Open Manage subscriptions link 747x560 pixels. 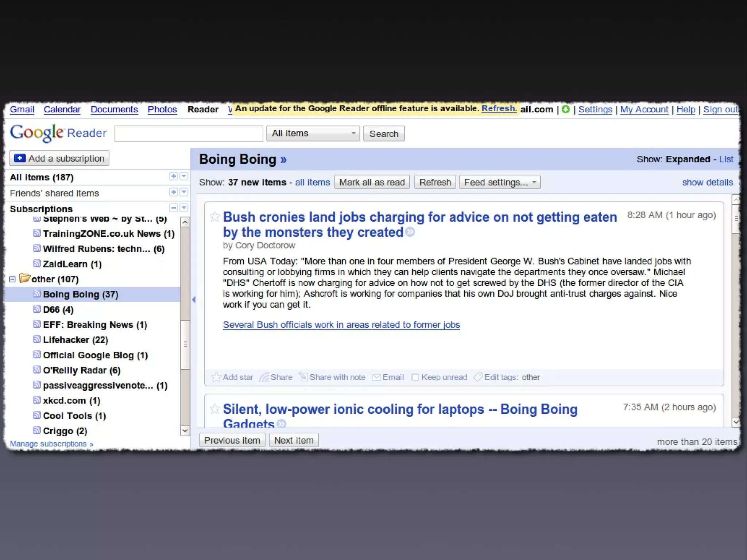click(51, 444)
